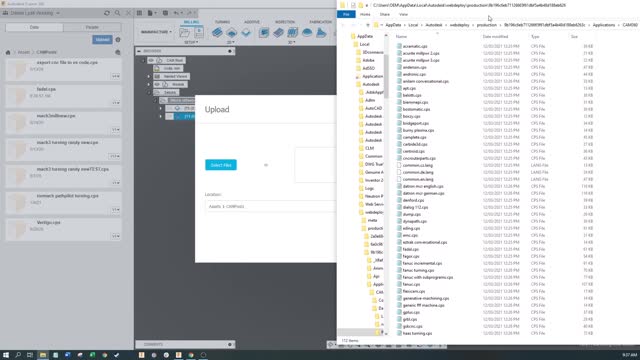Expand Models node in browser tree

click(149, 84)
